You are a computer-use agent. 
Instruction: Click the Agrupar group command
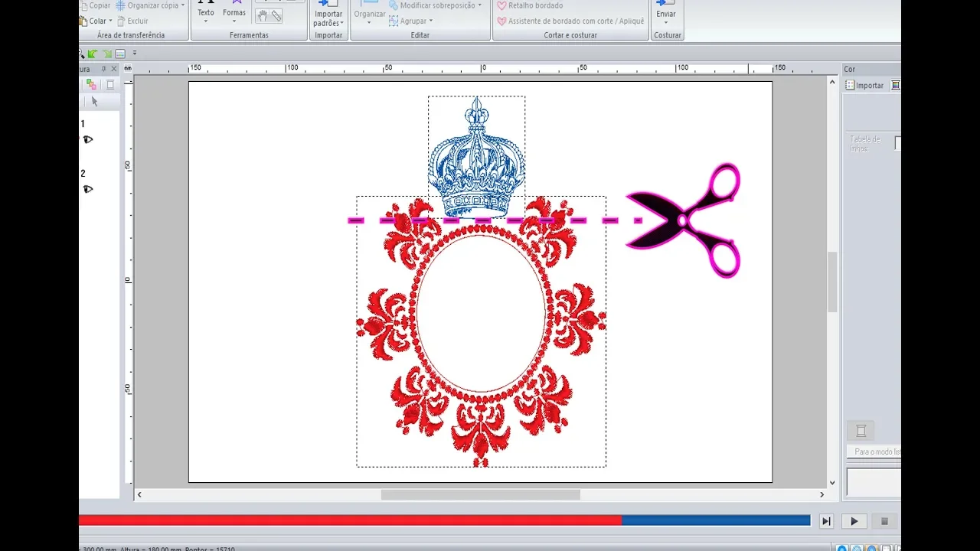(x=407, y=21)
